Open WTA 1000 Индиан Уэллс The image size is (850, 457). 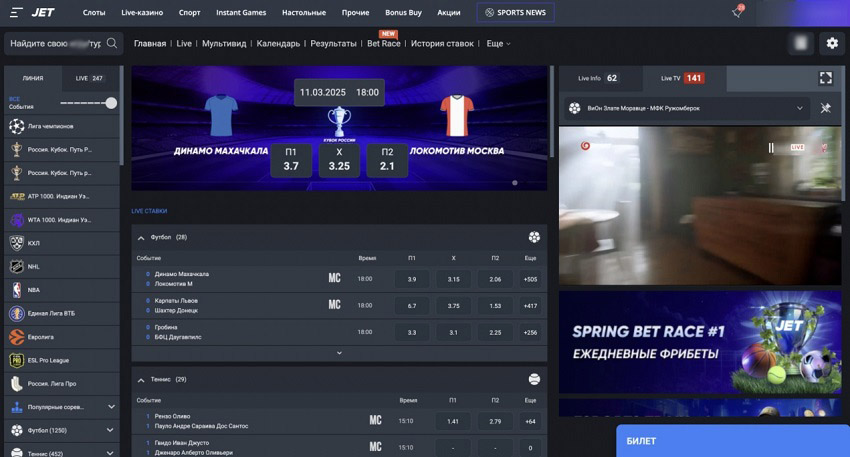point(62,220)
